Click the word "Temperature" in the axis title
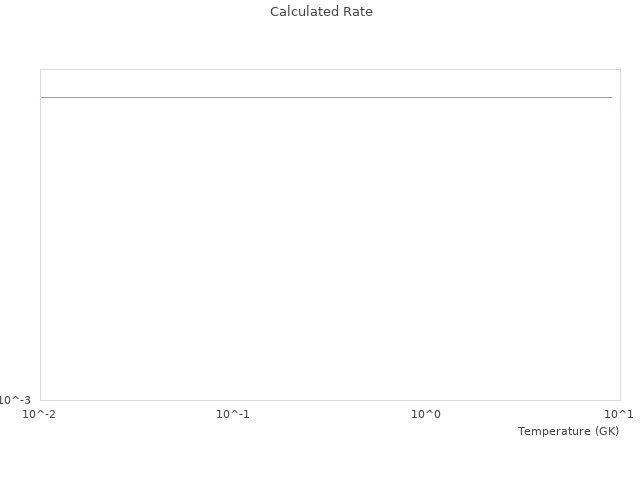Screen dimensions: 640x480 554,431
